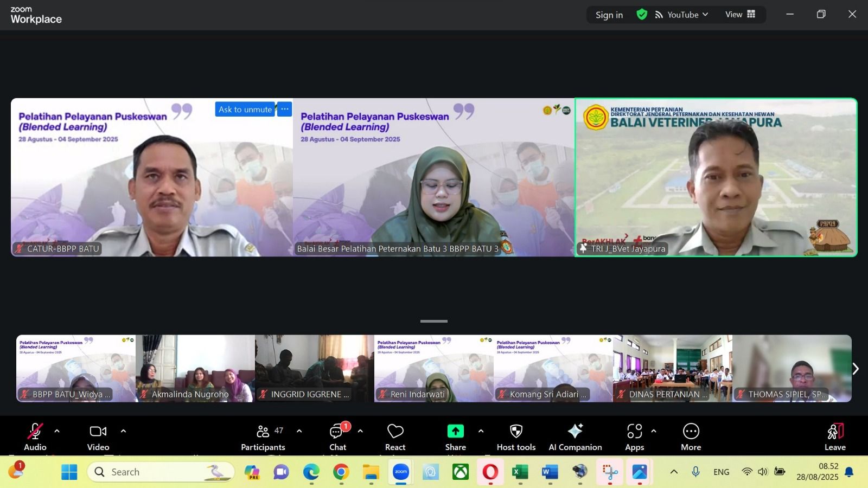This screenshot has width=868, height=488.
Task: Open Wi-Fi network settings in tray
Action: (747, 472)
